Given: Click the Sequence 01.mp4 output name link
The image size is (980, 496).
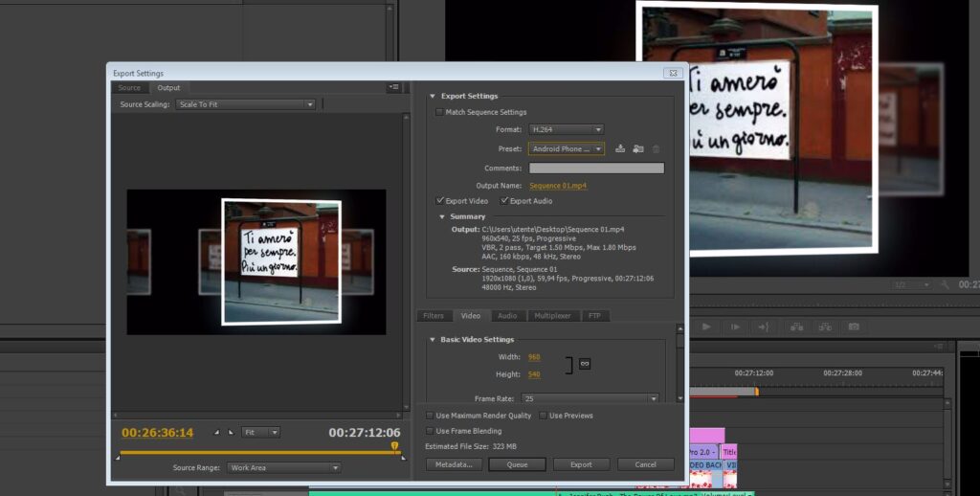Looking at the screenshot, I should (x=558, y=186).
